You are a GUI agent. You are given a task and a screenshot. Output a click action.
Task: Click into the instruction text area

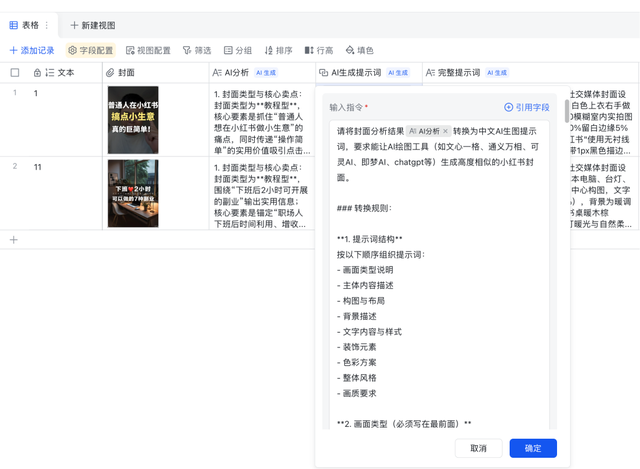point(440,300)
